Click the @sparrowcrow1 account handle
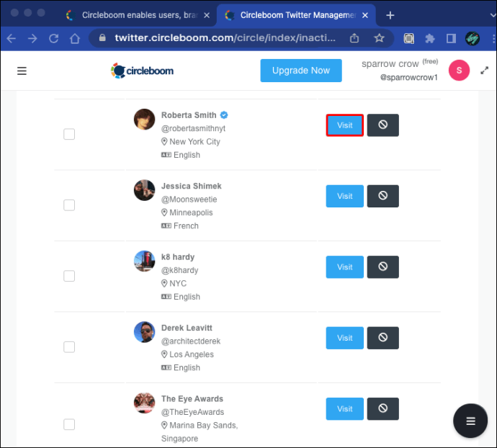Screen dimensions: 497x448 click(x=409, y=78)
